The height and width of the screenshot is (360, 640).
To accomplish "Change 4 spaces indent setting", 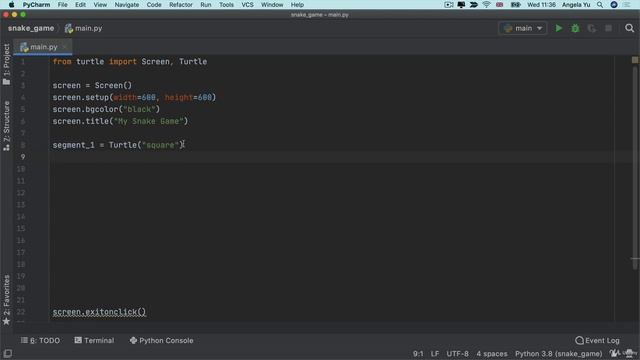I will point(492,354).
